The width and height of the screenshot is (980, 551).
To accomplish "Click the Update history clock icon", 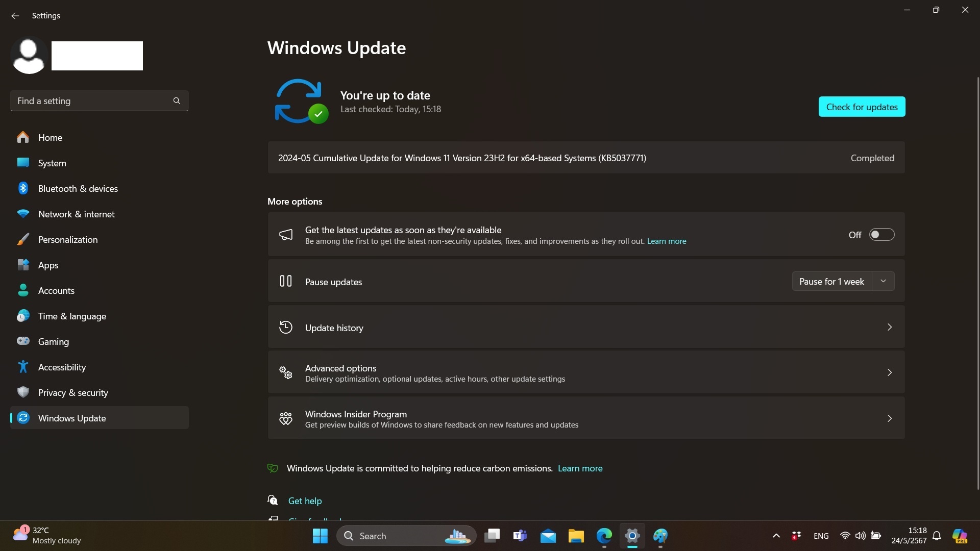I will coord(286,327).
